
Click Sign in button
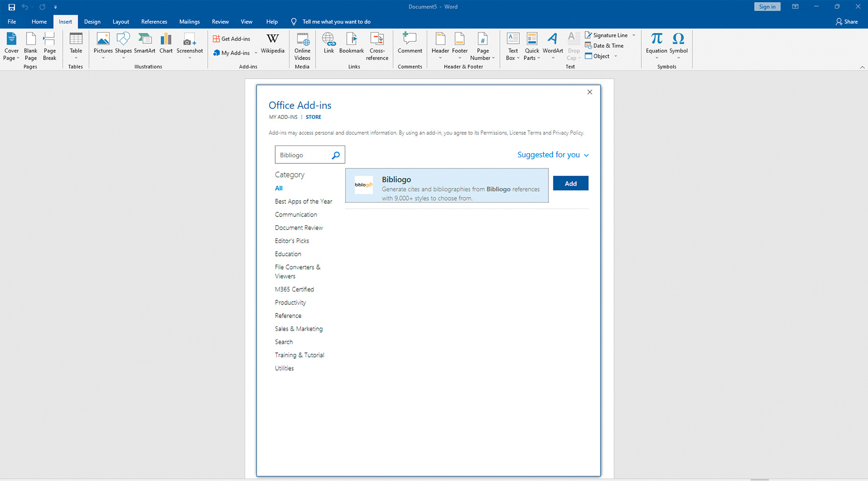click(x=767, y=7)
